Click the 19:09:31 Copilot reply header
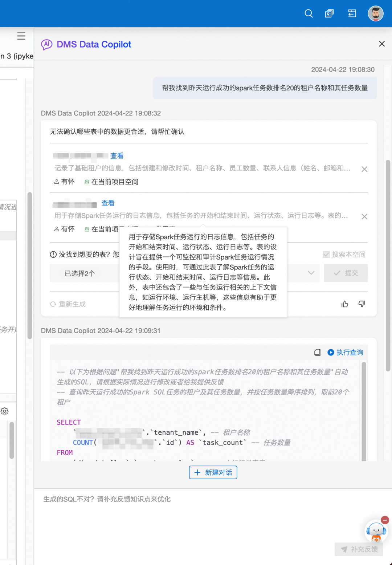The width and height of the screenshot is (392, 565). coord(101,331)
